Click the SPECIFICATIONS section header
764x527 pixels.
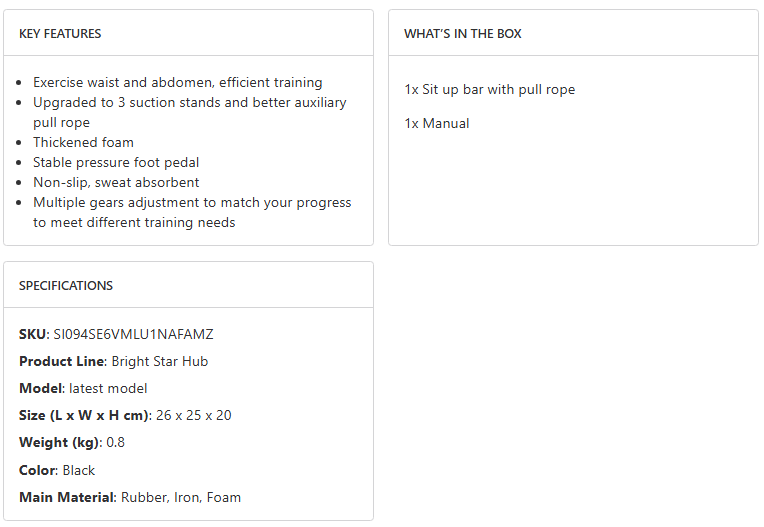[66, 286]
